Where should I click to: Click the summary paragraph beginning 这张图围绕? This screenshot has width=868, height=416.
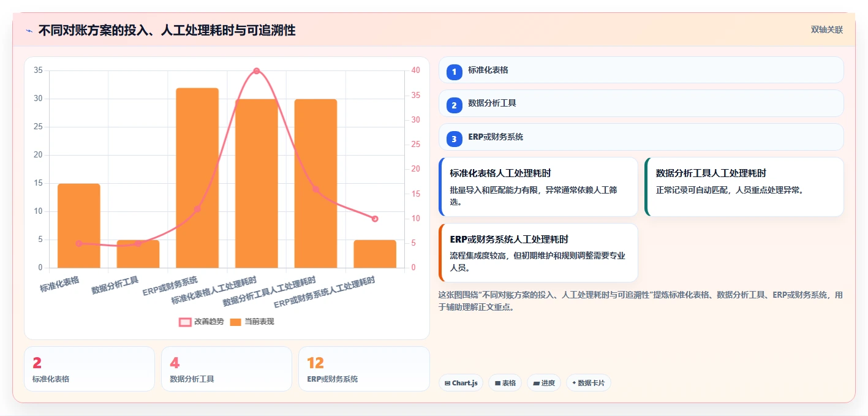coord(641,301)
